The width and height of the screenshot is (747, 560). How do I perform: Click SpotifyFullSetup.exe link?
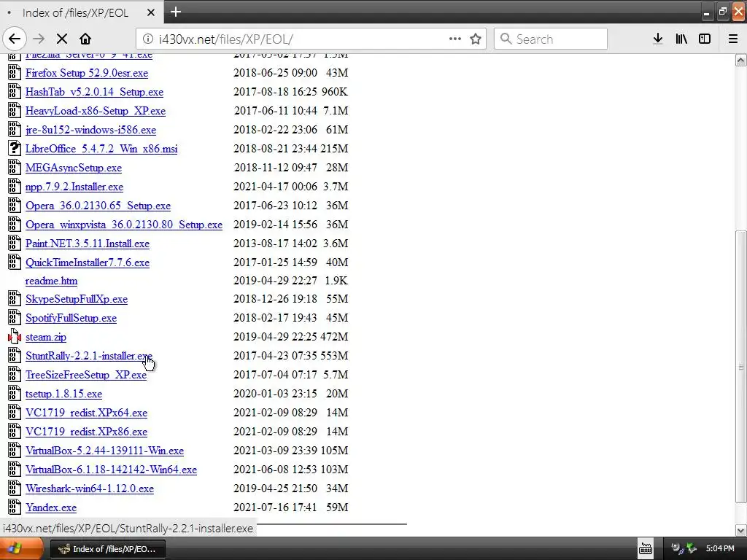(71, 318)
